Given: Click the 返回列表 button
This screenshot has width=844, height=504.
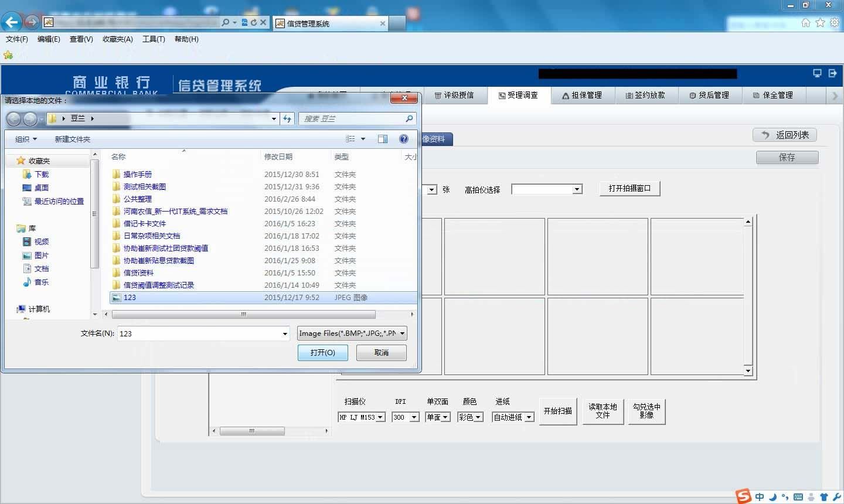Looking at the screenshot, I should [x=785, y=135].
